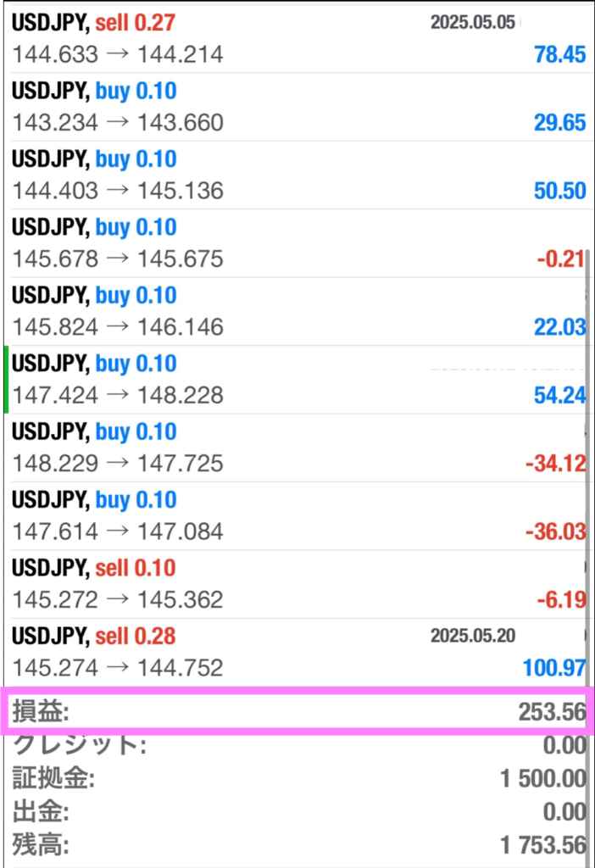This screenshot has height=868, width=595.
Task: Click the 2025.05.05 date label
Action: click(x=473, y=22)
